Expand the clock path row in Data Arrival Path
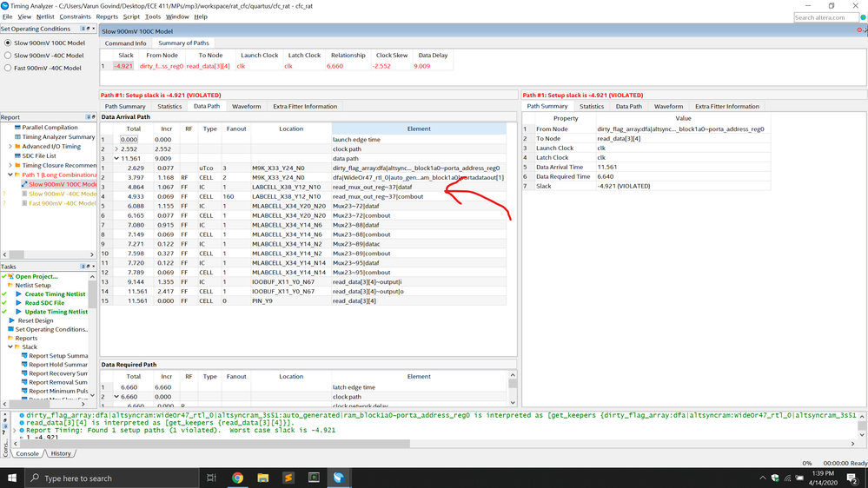This screenshot has width=868, height=488. pyautogui.click(x=117, y=149)
